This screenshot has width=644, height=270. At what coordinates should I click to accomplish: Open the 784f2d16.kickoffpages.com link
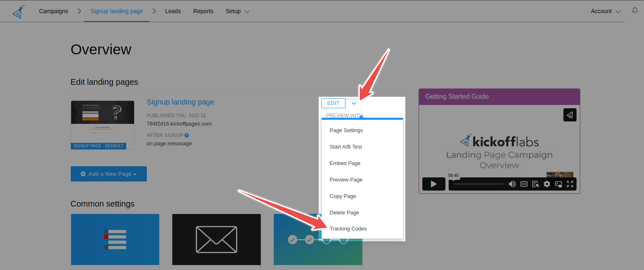(x=179, y=123)
